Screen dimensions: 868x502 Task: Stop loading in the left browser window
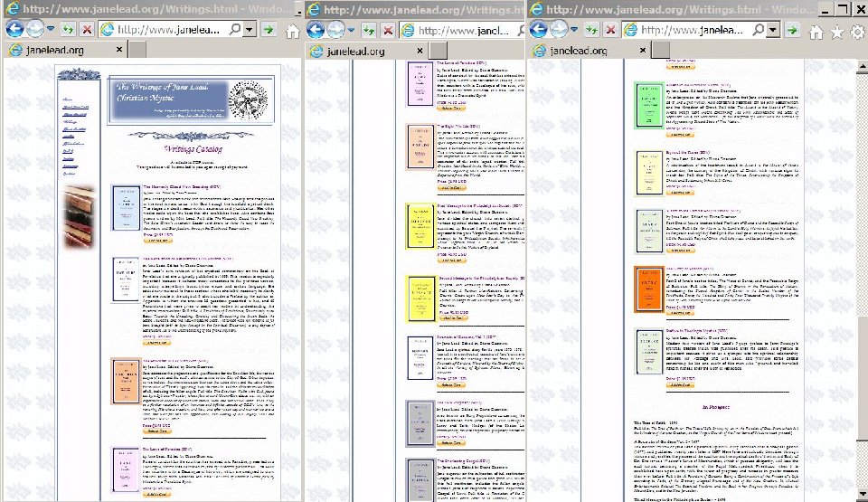click(x=87, y=29)
